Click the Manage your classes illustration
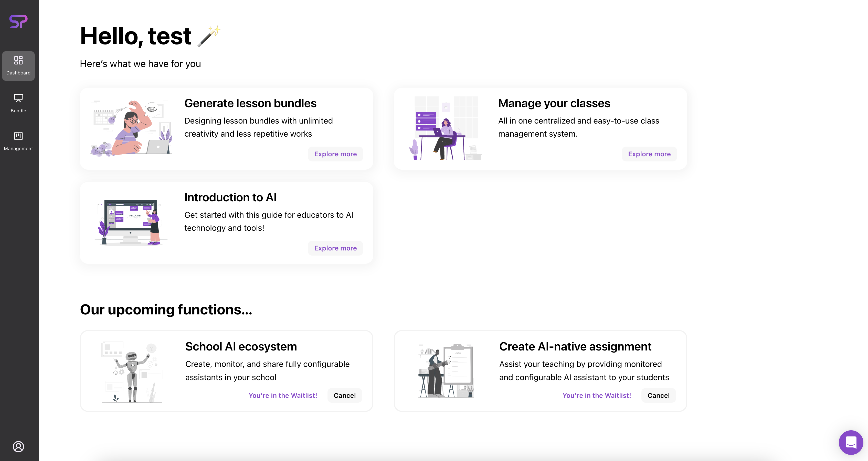868x461 pixels. (445, 128)
